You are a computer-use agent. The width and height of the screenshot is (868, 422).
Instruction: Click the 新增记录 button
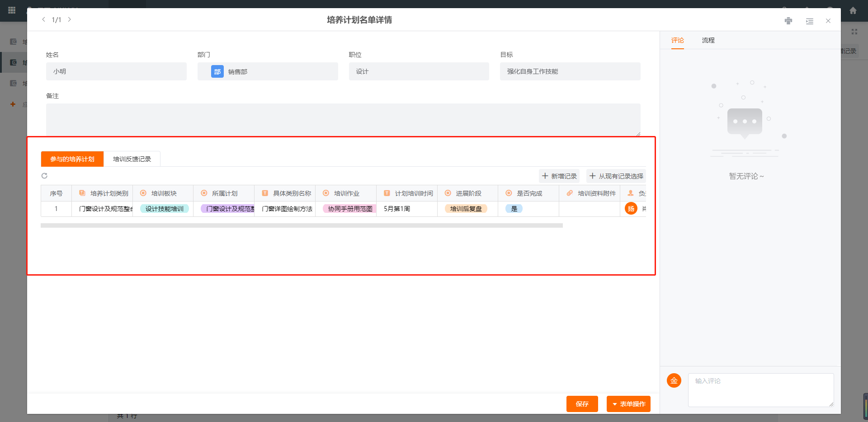pyautogui.click(x=559, y=176)
